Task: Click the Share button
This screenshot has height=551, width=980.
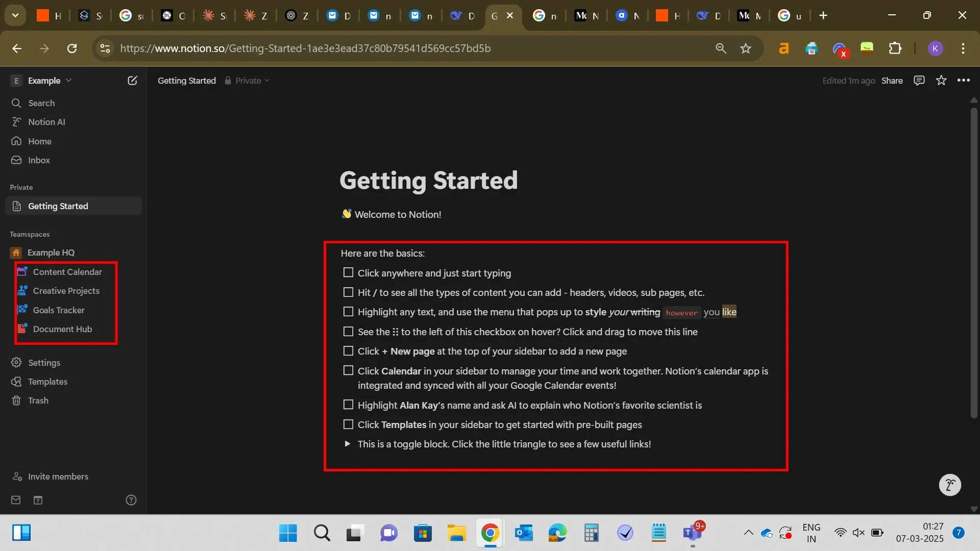Action: pos(892,80)
